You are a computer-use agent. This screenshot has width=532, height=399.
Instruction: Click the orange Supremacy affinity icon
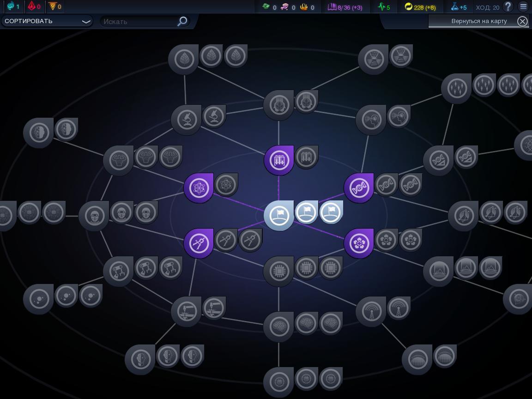click(53, 6)
